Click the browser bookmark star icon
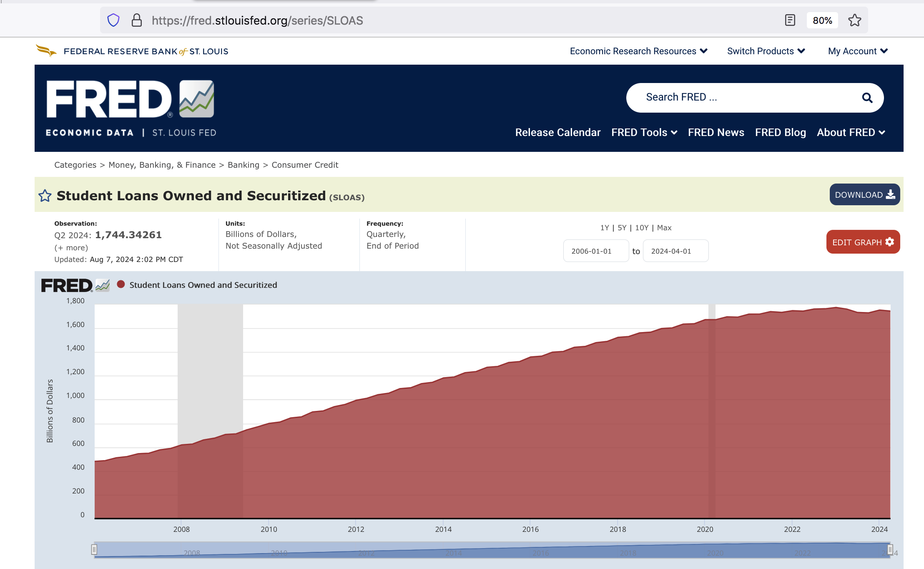This screenshot has width=924, height=569. [x=854, y=20]
